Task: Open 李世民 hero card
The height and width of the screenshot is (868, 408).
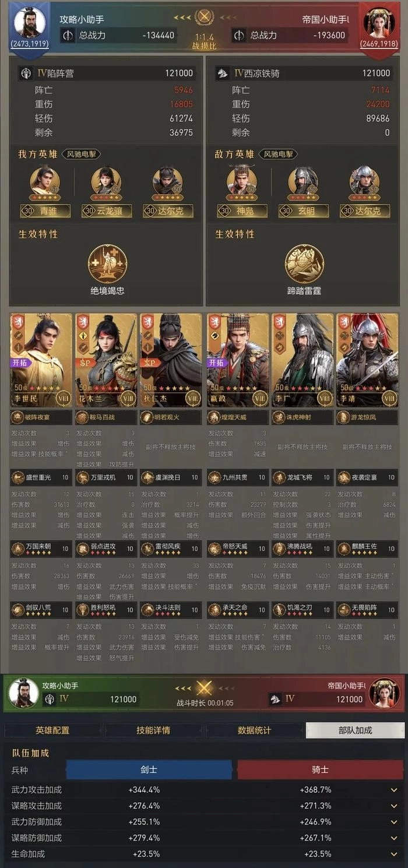Action: (x=41, y=360)
